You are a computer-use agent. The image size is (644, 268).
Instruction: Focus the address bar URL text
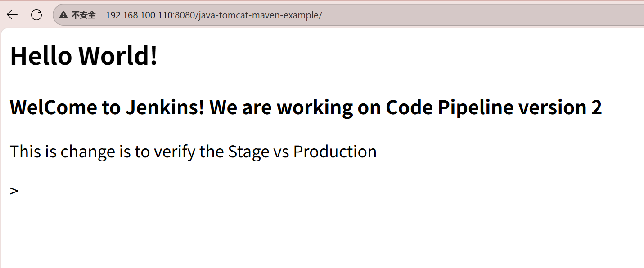[214, 15]
